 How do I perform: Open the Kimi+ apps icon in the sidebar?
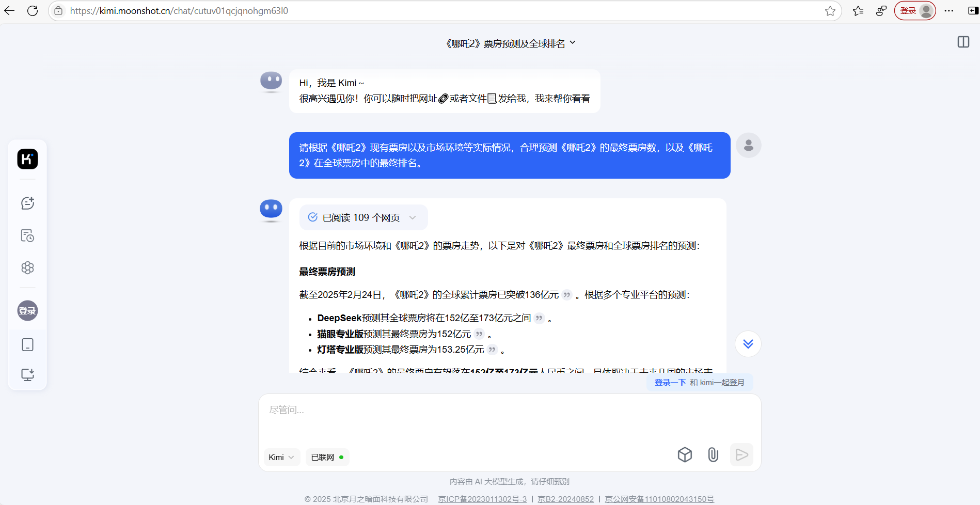[27, 267]
